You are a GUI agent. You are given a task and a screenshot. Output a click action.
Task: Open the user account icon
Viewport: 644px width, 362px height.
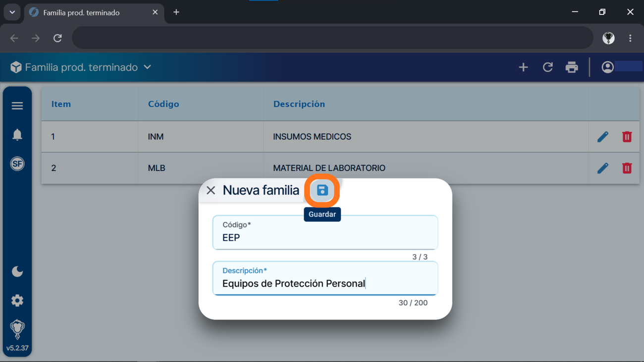pos(608,67)
